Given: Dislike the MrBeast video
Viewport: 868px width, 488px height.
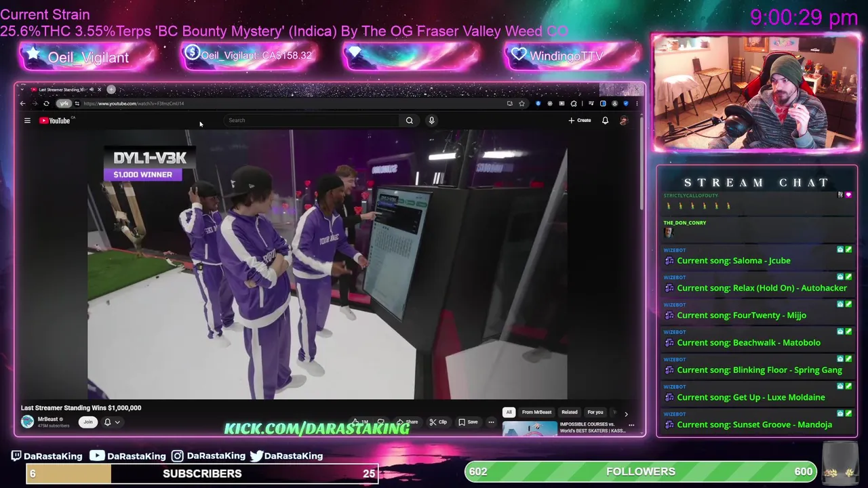Looking at the screenshot, I should [x=381, y=422].
